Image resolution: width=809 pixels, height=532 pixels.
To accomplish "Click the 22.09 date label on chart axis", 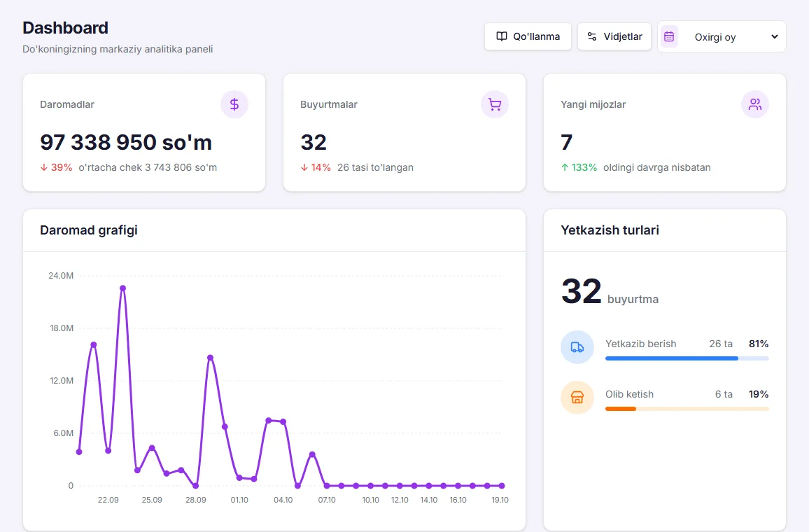I will (x=108, y=500).
